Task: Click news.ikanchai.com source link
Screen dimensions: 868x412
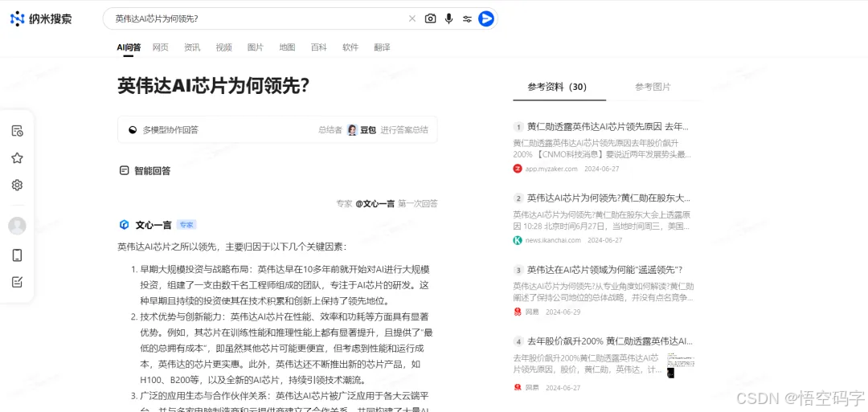Action: coord(553,240)
